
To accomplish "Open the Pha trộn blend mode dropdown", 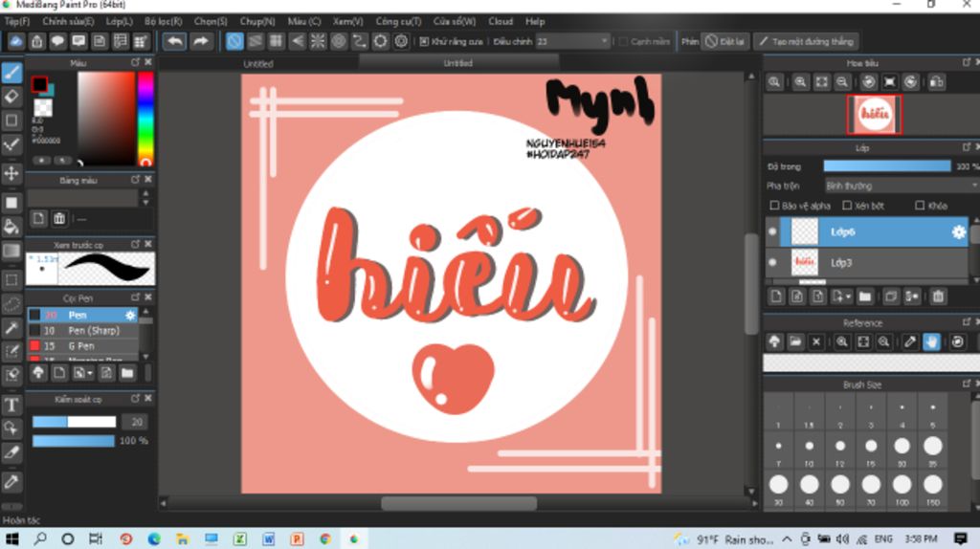I will pos(901,187).
